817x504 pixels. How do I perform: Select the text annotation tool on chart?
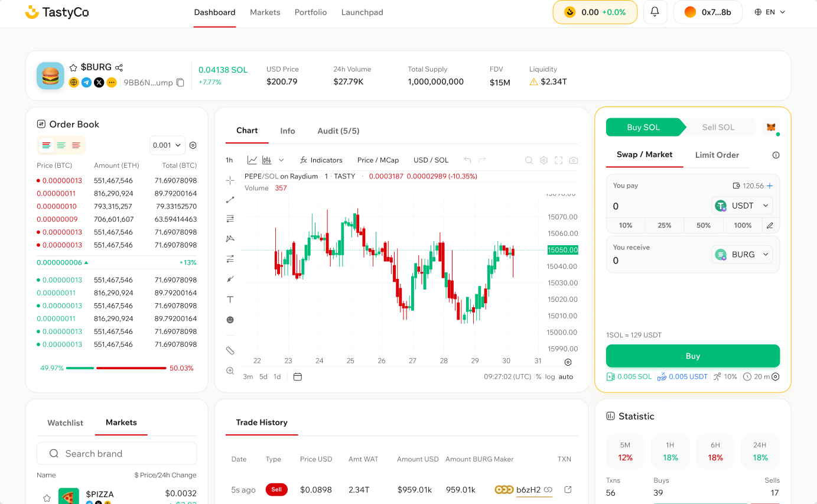[x=230, y=300]
